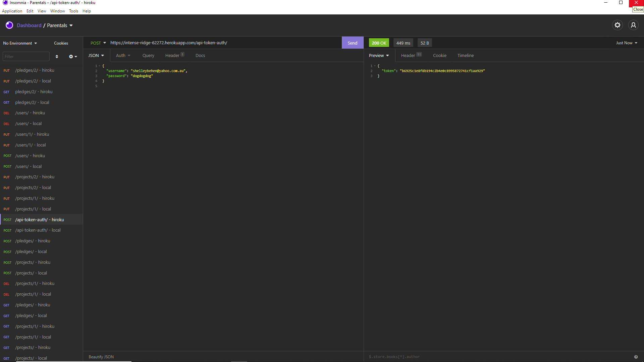Viewport: 644px width, 362px height.
Task: Expand No Environment dropdown
Action: tap(20, 43)
